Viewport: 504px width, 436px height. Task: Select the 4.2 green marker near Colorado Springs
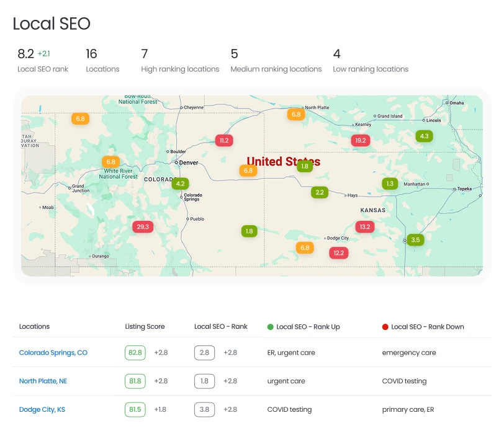180,184
